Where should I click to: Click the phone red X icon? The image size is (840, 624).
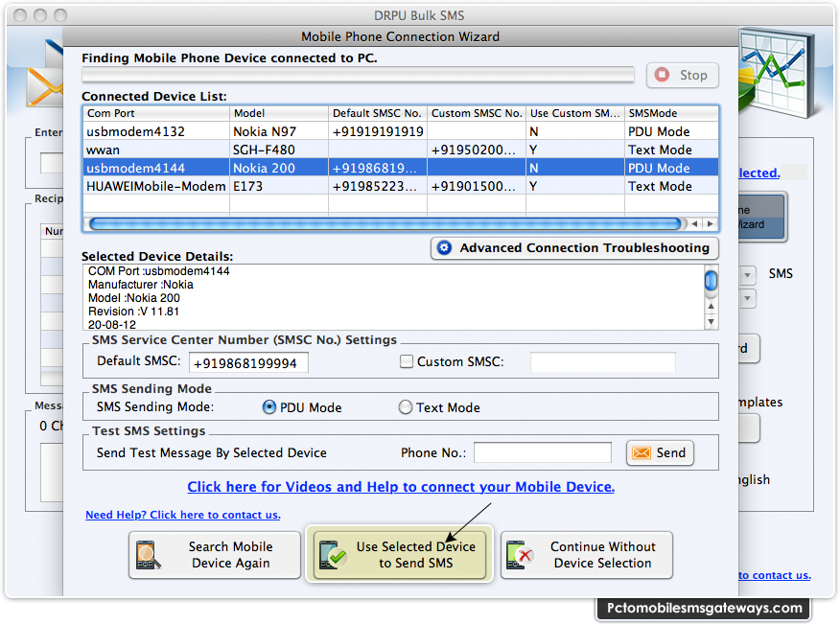coord(519,555)
